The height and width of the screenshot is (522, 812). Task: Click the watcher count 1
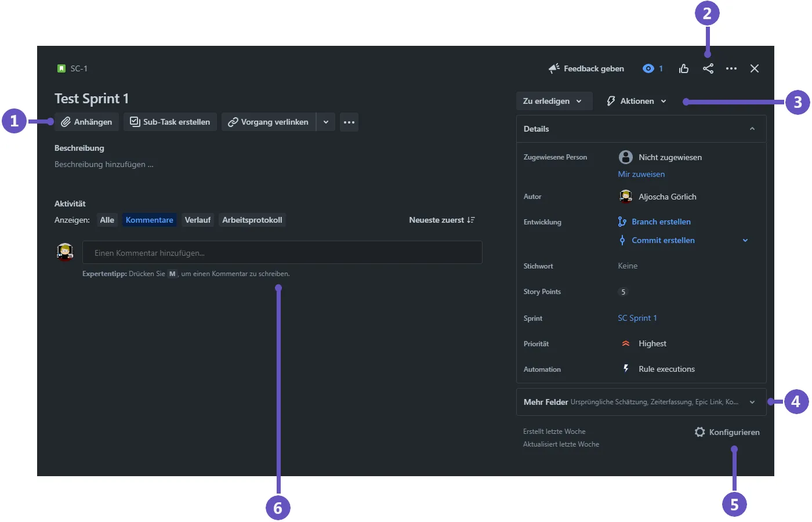[x=661, y=68]
